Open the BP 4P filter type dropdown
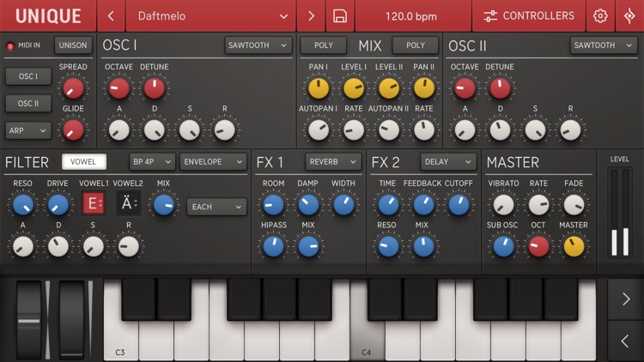This screenshot has height=362, width=644. point(152,162)
